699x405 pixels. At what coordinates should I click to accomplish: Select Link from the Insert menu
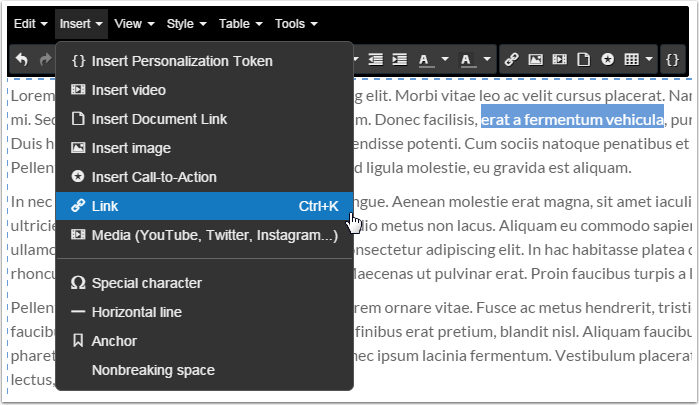point(205,206)
